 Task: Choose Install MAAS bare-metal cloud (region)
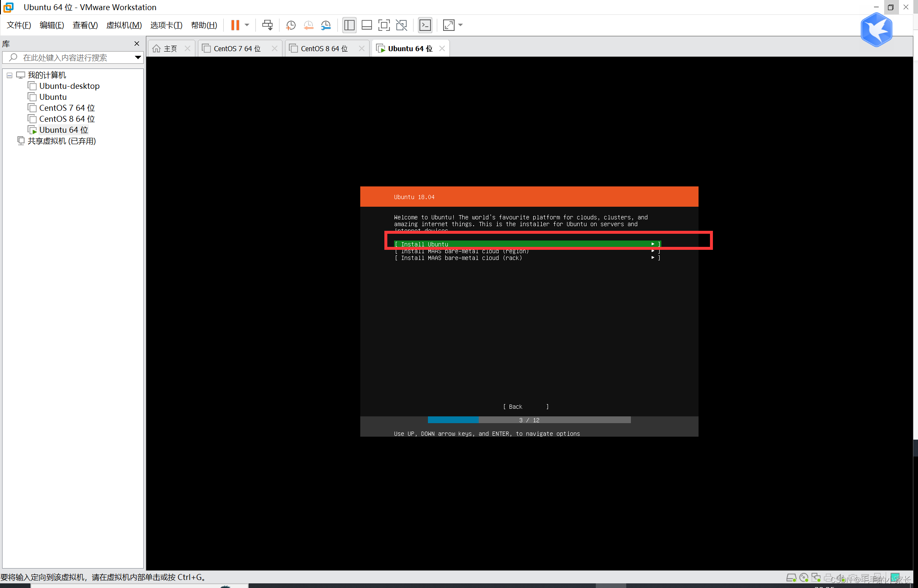click(527, 251)
